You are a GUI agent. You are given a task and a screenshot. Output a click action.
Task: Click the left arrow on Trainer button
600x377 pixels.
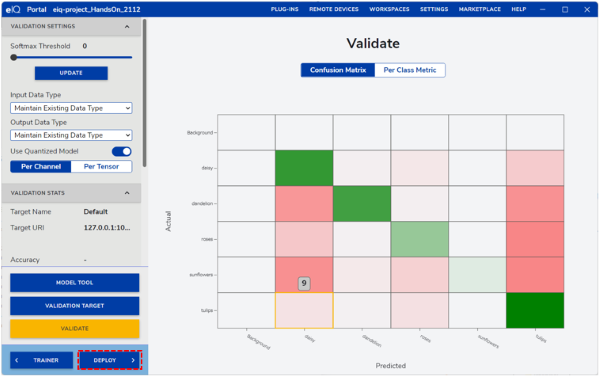pos(16,360)
